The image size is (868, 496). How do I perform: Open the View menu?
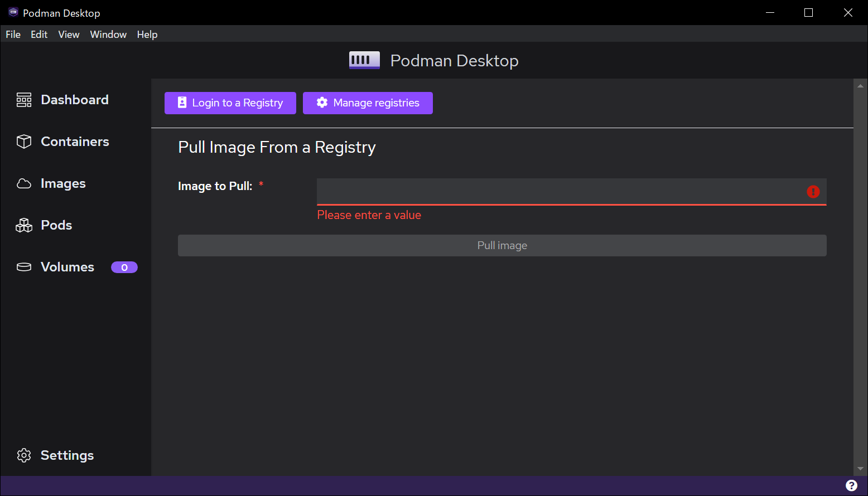[x=69, y=35]
